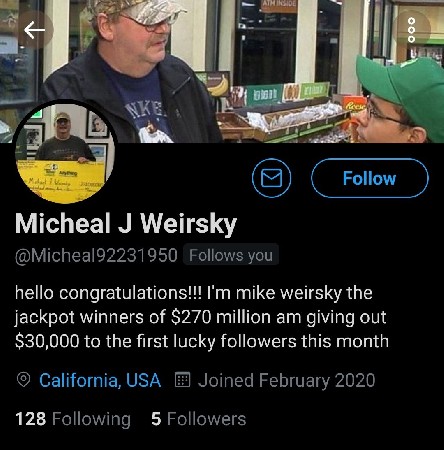The width and height of the screenshot is (444, 450).
Task: Click the calendar icon beside Joined date
Action: 182,380
